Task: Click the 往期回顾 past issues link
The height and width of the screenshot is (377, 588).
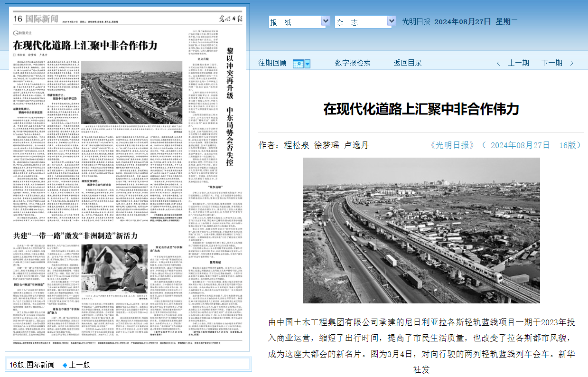Action: 272,63
